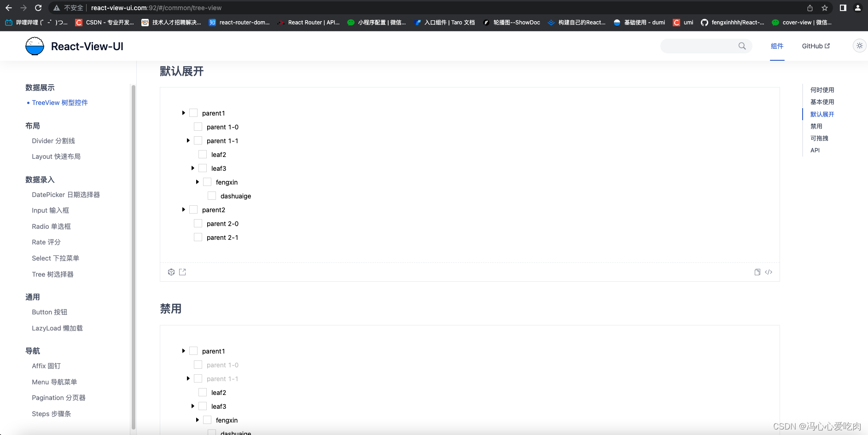Collapse fengxin arrow in 默认展开 demo
The height and width of the screenshot is (435, 868).
[197, 182]
